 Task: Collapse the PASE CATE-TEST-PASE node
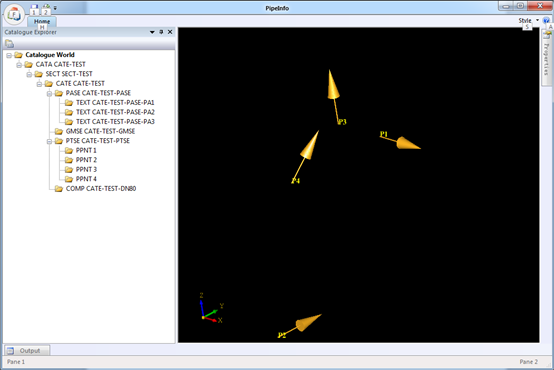click(x=49, y=93)
